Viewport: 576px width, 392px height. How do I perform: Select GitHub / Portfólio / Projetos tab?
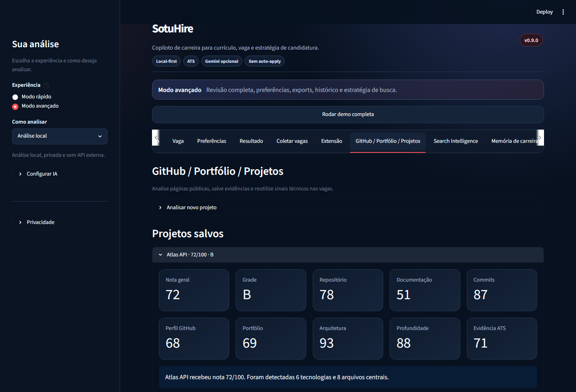(388, 141)
